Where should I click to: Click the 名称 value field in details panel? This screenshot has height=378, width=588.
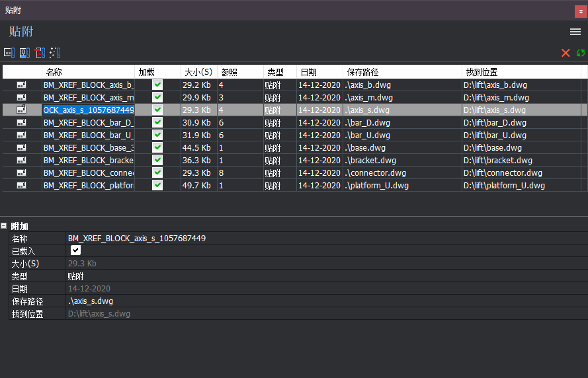click(324, 239)
